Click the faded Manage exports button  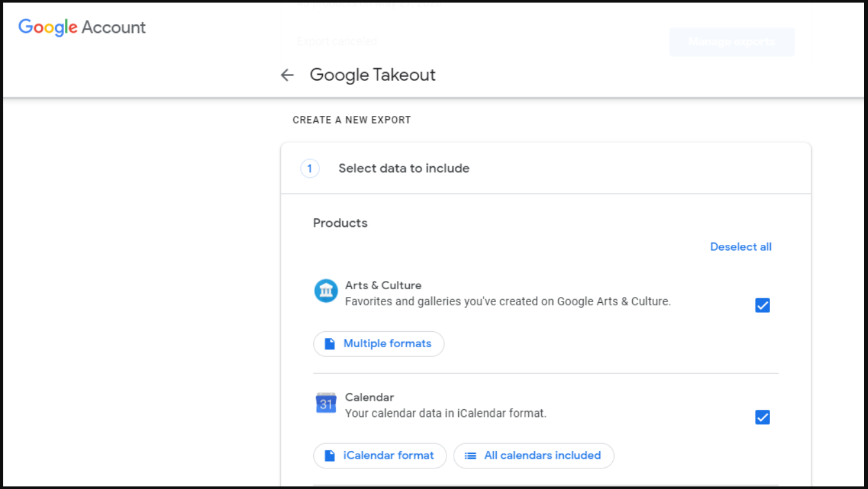[x=732, y=42]
